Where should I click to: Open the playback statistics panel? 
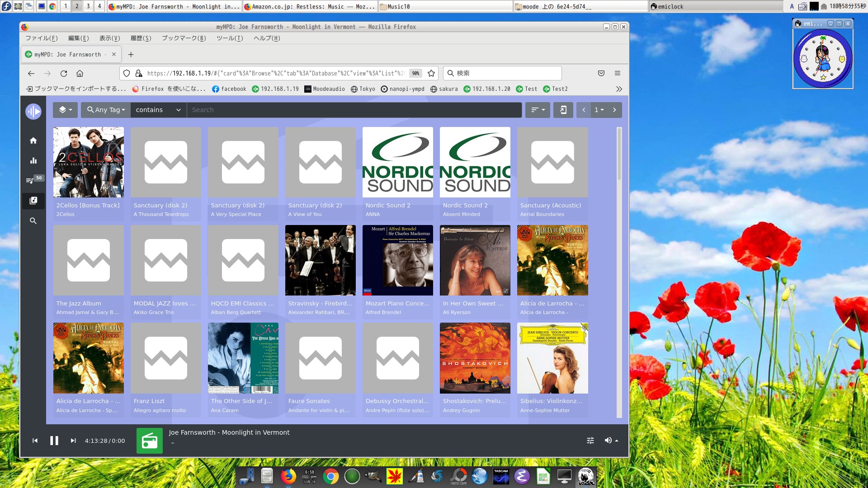[33, 160]
